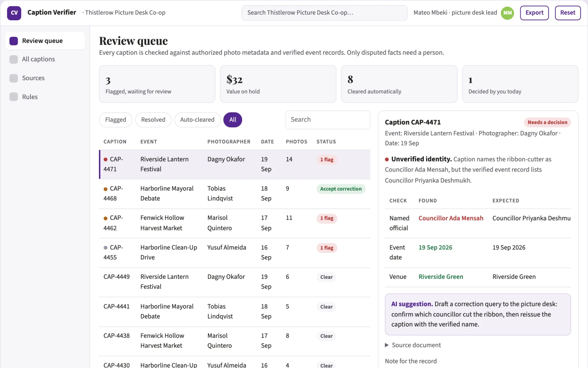Open the Rules page
Screen dimensions: 588x368
tap(45, 97)
